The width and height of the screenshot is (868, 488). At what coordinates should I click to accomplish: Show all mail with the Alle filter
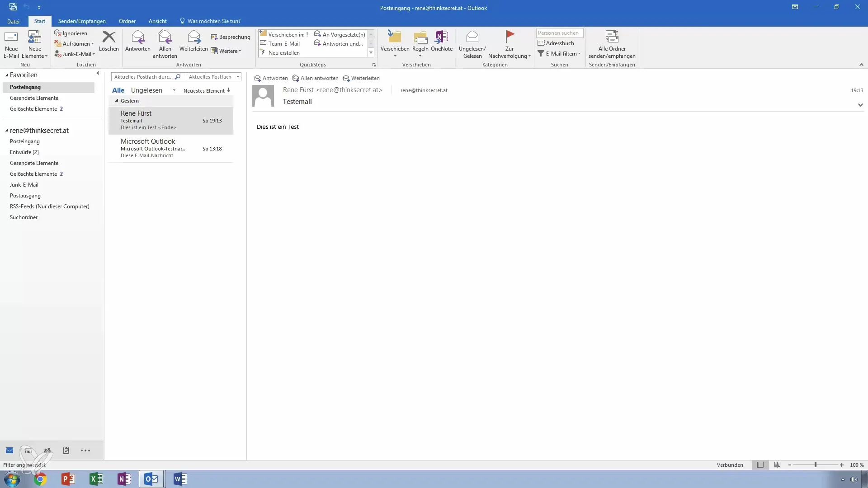click(118, 90)
